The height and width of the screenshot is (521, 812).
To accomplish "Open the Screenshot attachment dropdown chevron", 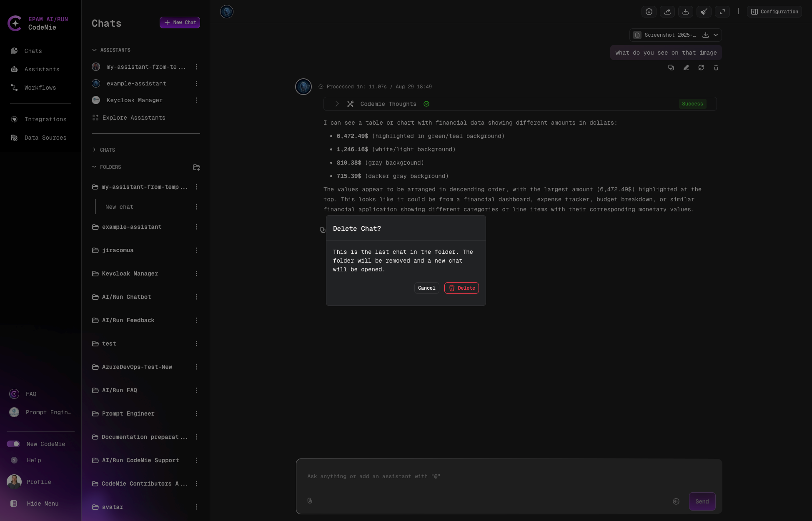I will [716, 35].
